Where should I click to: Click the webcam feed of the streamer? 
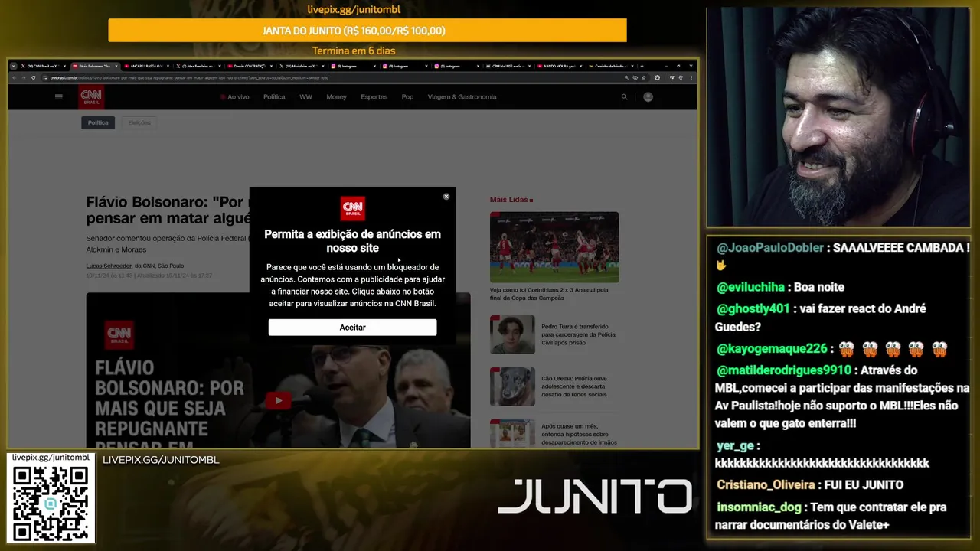[x=838, y=117]
